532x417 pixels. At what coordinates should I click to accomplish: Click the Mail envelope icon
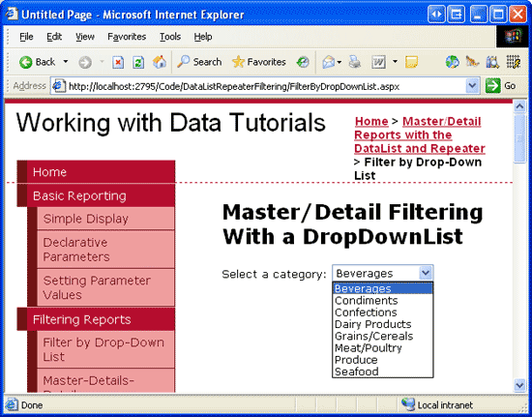pyautogui.click(x=329, y=63)
